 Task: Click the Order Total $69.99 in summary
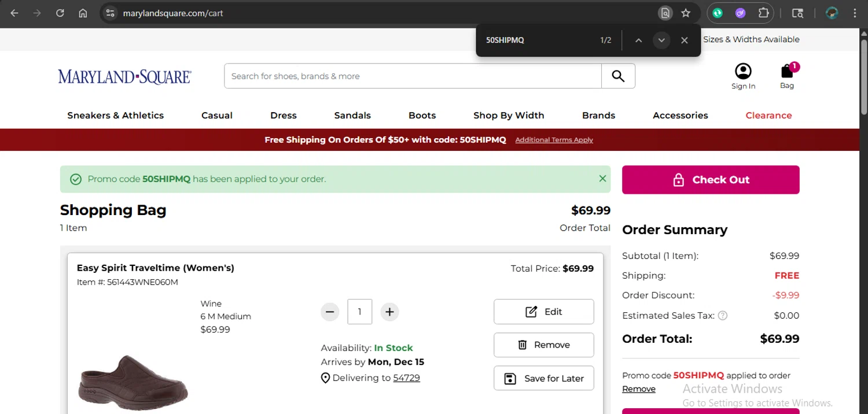(779, 339)
